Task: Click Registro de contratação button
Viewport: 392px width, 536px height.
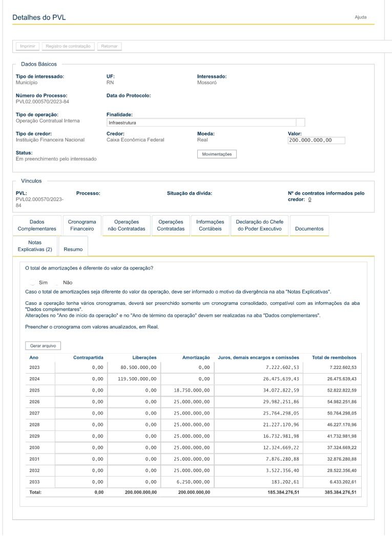Action: coord(68,46)
